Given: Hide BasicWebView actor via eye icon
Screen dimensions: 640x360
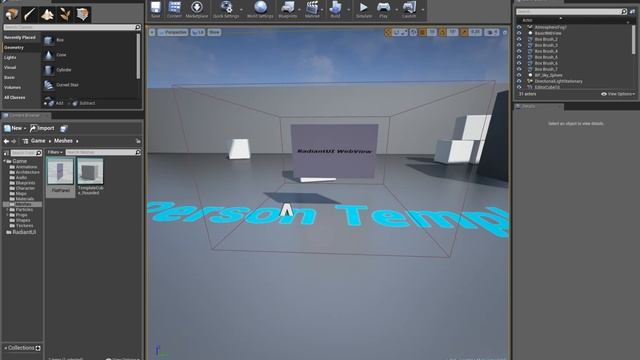Looking at the screenshot, I should coord(519,33).
